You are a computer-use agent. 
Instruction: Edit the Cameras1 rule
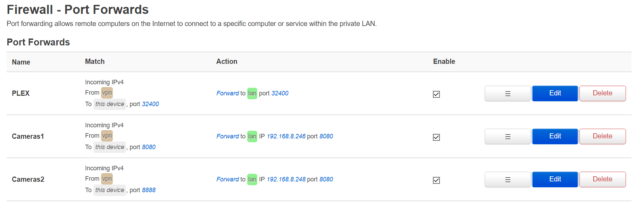pos(554,136)
